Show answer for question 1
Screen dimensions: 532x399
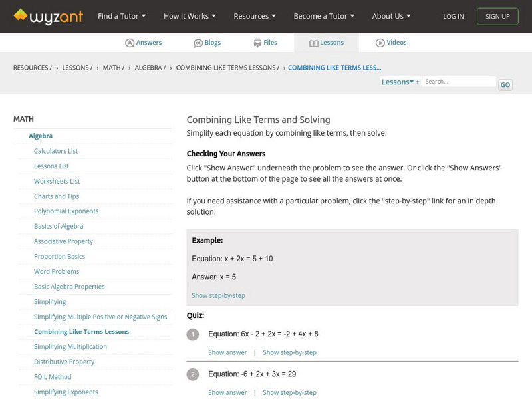227,352
